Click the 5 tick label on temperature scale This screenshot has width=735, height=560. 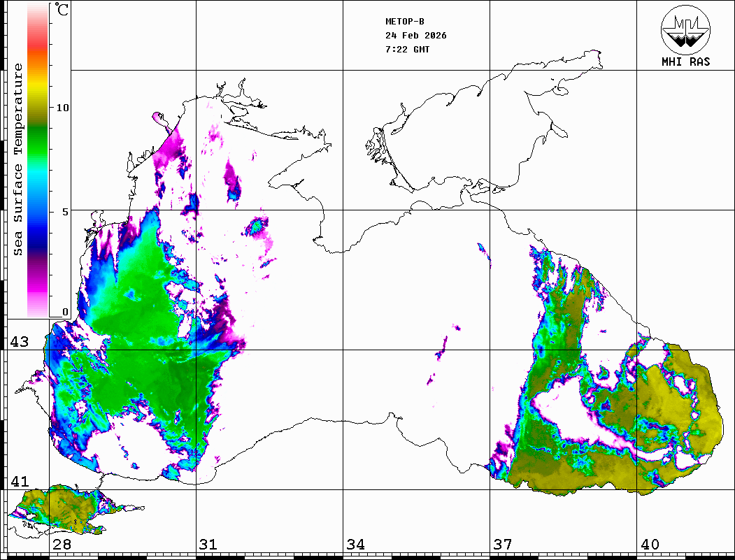click(66, 211)
